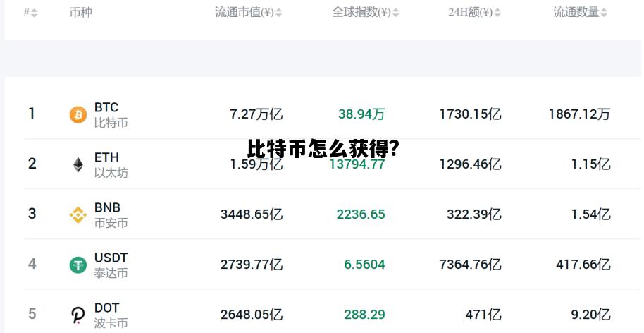Click the 比特币 name label
Viewport: 644px width, 333px height.
[x=111, y=123]
